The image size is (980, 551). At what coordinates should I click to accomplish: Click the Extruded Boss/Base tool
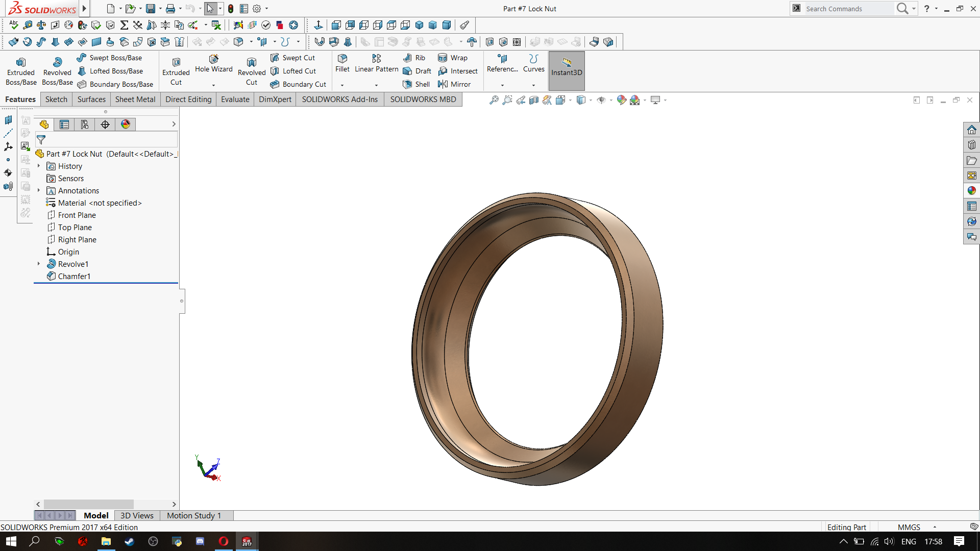(21, 71)
